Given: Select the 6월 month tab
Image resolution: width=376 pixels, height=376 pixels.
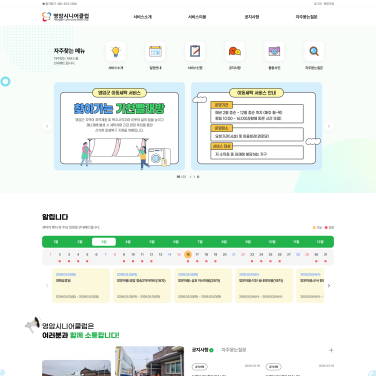Looking at the screenshot, I should pyautogui.click(x=176, y=242).
